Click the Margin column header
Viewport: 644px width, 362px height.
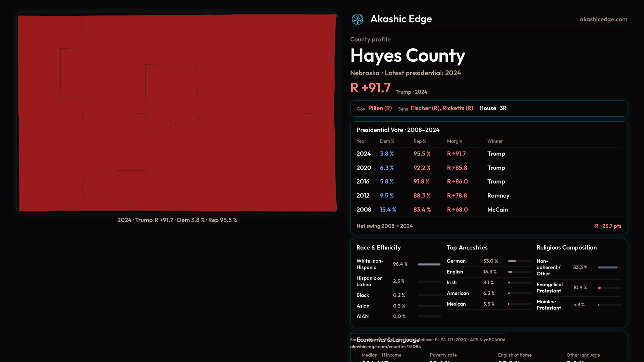click(454, 141)
